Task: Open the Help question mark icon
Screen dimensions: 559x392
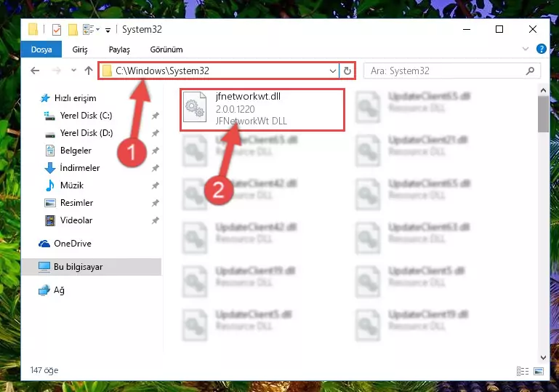Action: pyautogui.click(x=541, y=49)
